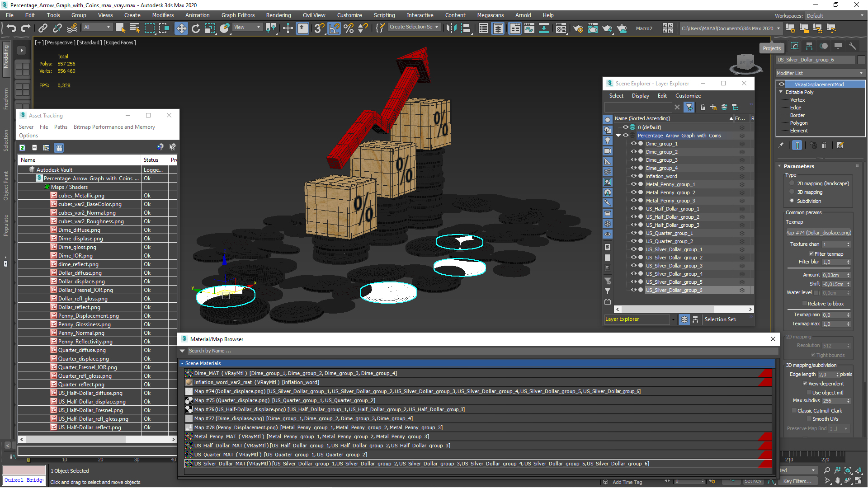Click Configure Modifier Sets icon

point(840,145)
